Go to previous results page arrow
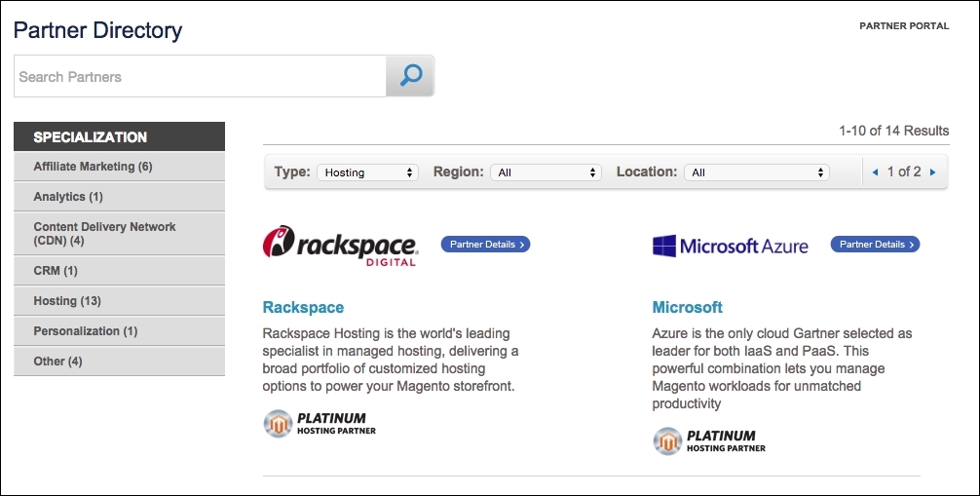This screenshot has height=496, width=980. coord(875,172)
